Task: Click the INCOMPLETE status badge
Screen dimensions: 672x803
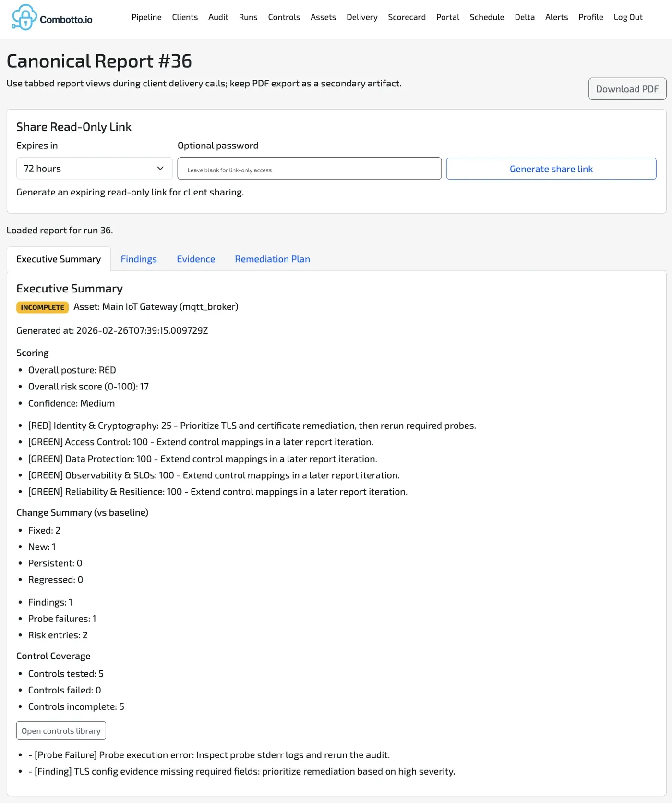Action: (x=42, y=307)
